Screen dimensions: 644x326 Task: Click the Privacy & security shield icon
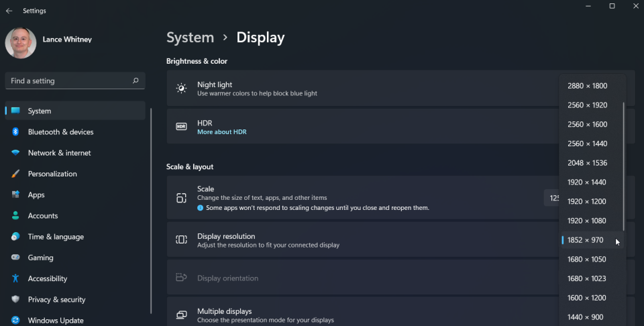(15, 299)
